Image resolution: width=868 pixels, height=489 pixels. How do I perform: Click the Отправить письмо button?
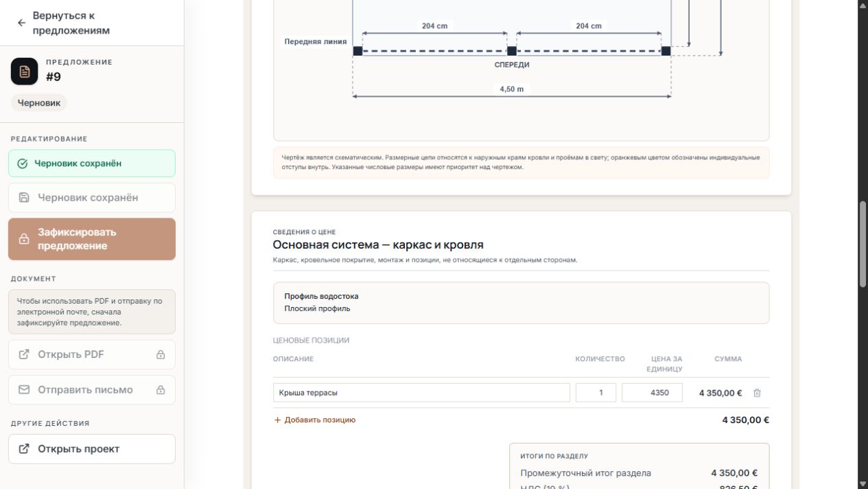tap(92, 389)
